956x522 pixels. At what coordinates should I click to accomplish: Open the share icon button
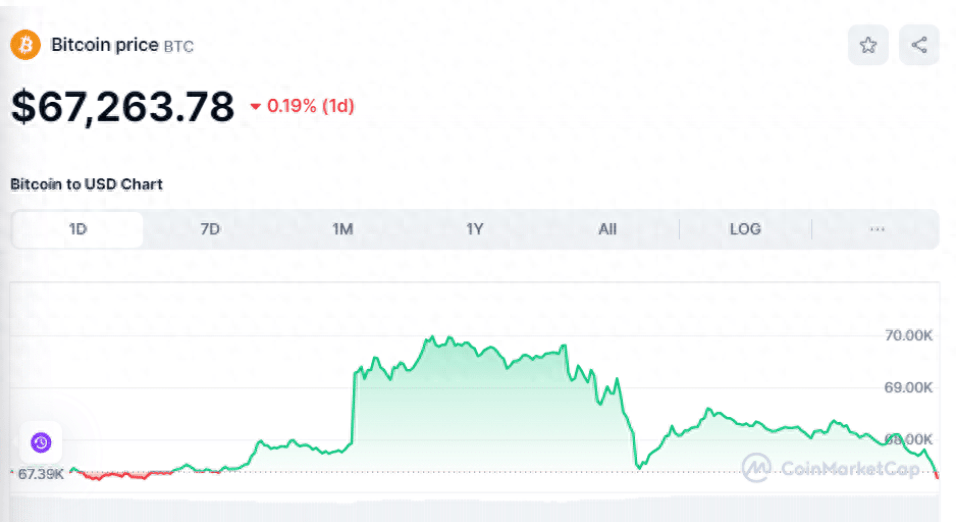919,45
